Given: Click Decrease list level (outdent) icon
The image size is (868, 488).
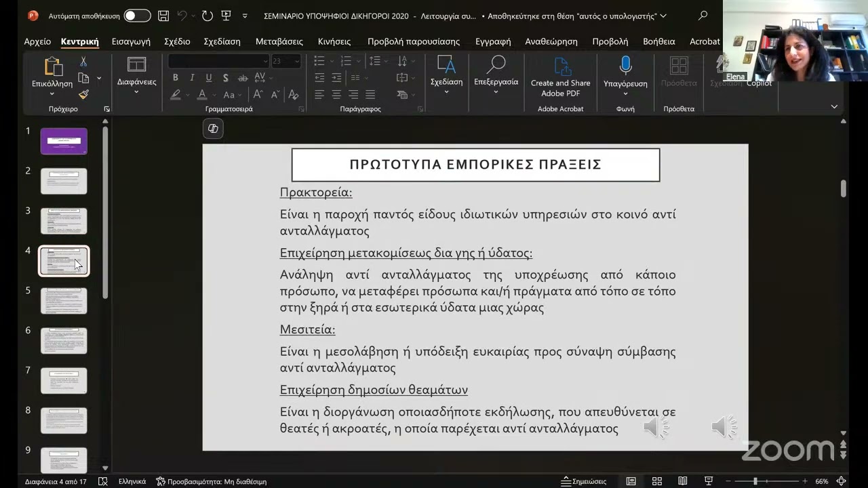Looking at the screenshot, I should tap(319, 78).
